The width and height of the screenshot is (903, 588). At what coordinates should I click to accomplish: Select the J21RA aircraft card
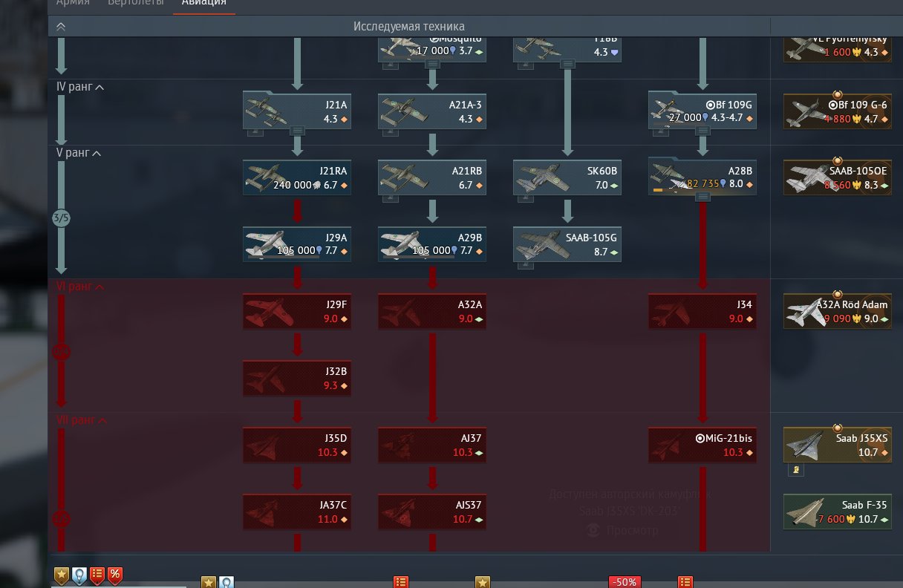(x=297, y=177)
